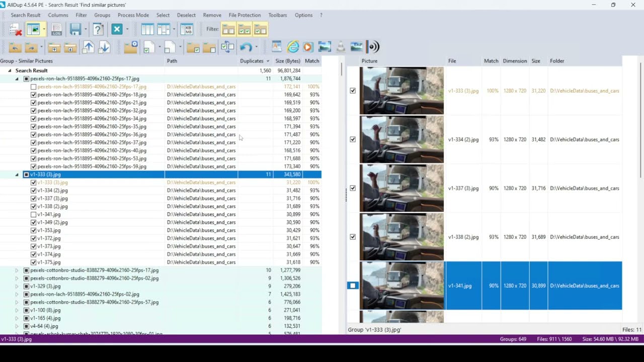Uncheck preview checkbox beside v1-333 (3).jpg thumbnail
The image size is (644, 362).
(x=353, y=91)
